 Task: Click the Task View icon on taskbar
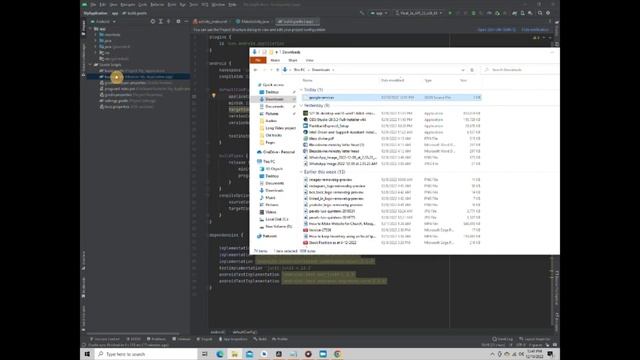pyautogui.click(x=205, y=354)
